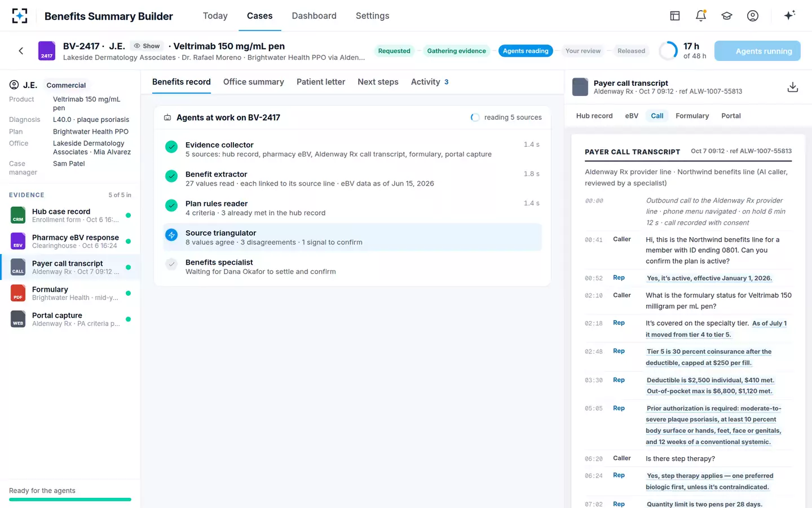Click the Agents reading stage pill
812x508 pixels.
click(526, 51)
